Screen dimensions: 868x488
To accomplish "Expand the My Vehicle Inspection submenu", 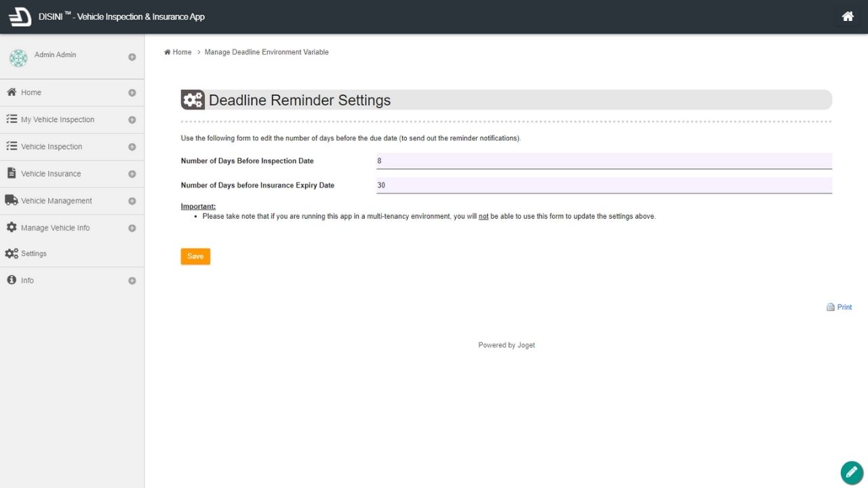I will click(132, 120).
